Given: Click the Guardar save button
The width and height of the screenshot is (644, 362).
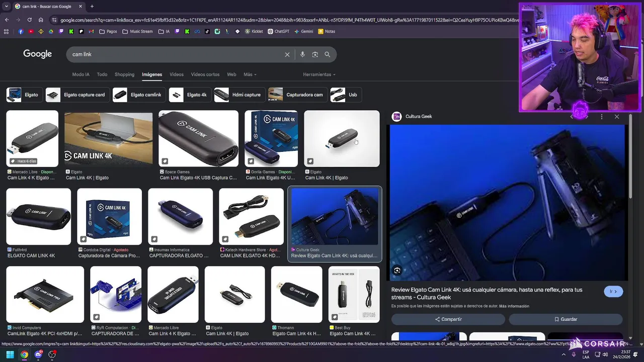Looking at the screenshot, I should tap(566, 319).
